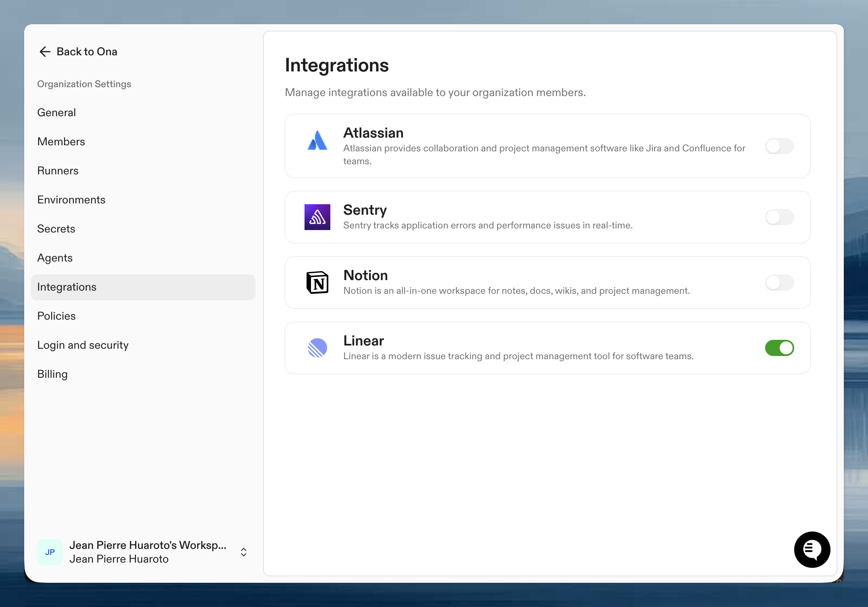
Task: Open the Environments settings page
Action: tap(71, 200)
